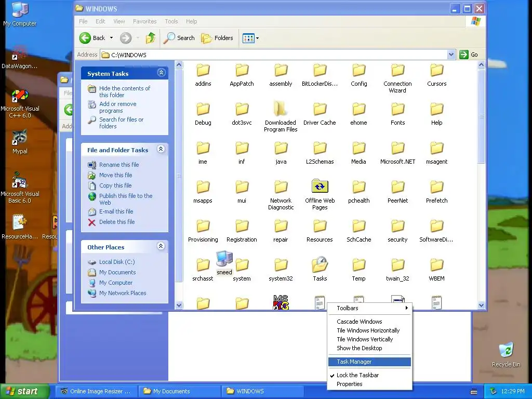Choose Cascade Windows
This screenshot has width=532, height=399.
[x=369, y=322]
